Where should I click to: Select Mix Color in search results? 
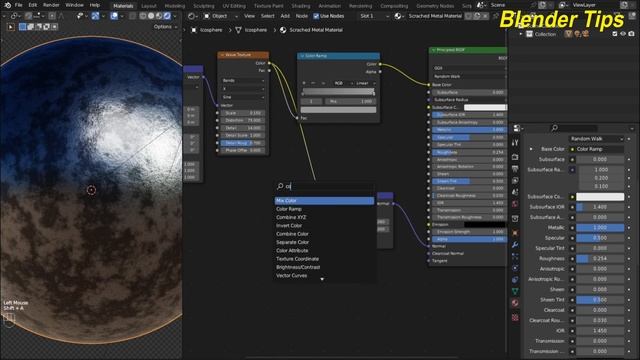click(324, 201)
